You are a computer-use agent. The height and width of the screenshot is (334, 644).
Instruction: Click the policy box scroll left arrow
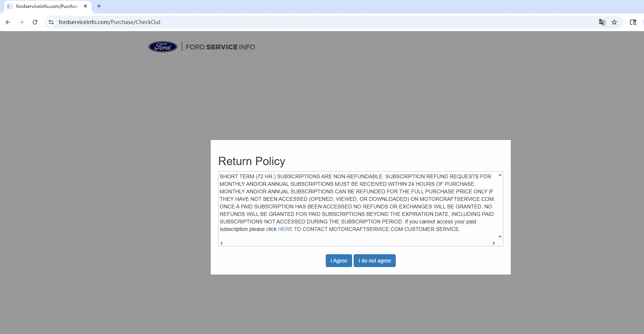pos(222,243)
